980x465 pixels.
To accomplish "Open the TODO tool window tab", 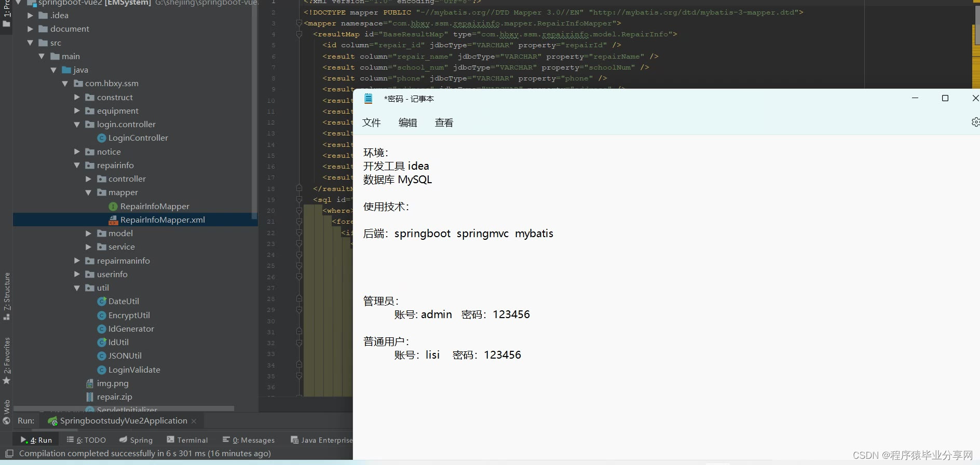I will point(87,440).
